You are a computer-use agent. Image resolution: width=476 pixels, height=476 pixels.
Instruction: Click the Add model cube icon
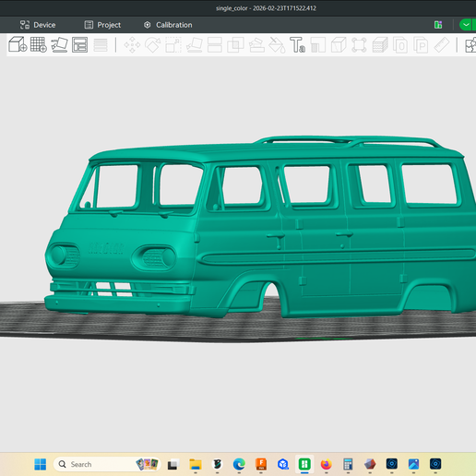click(18, 44)
